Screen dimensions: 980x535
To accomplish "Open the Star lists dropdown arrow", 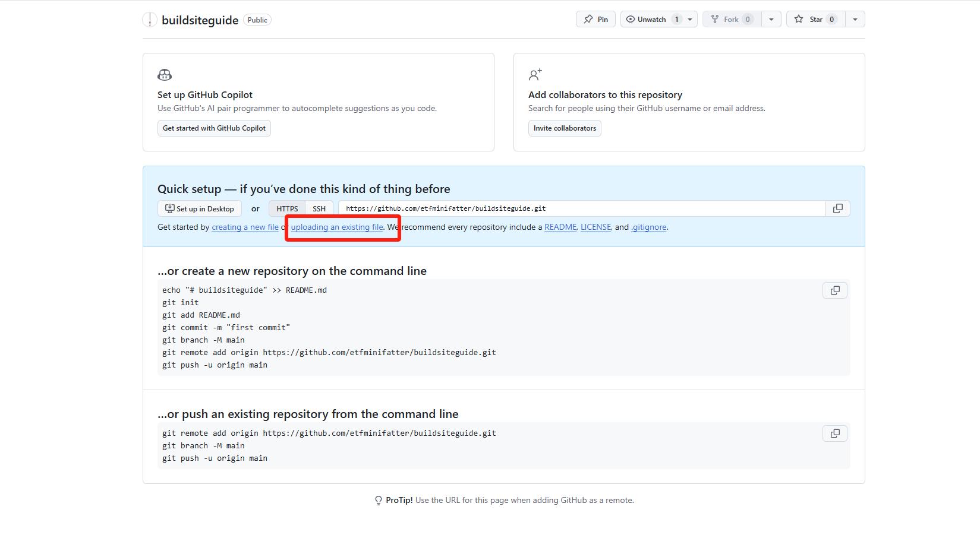I will (855, 20).
